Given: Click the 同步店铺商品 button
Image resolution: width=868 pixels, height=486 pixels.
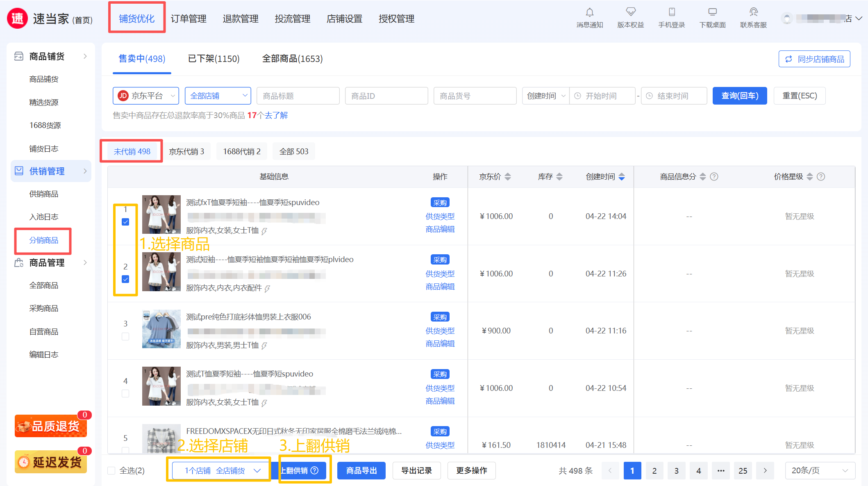Looking at the screenshot, I should tap(814, 59).
